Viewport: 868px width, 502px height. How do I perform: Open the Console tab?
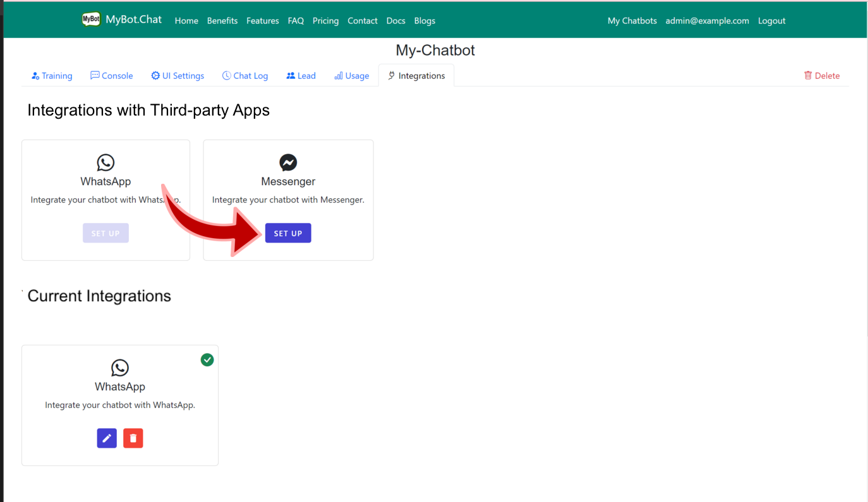(x=112, y=75)
